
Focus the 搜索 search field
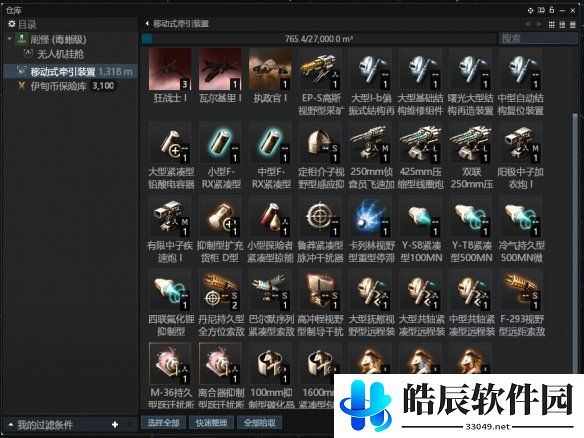coord(537,38)
